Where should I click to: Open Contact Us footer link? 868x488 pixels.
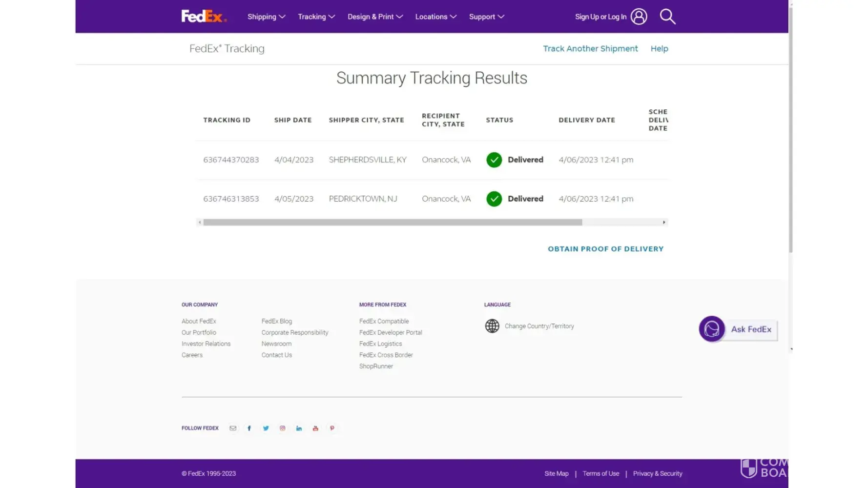coord(276,355)
